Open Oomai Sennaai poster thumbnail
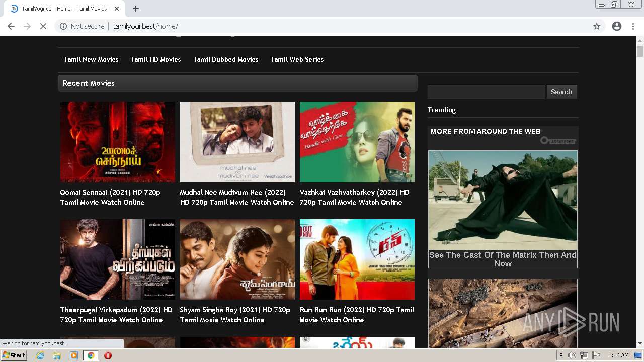The width and height of the screenshot is (644, 362). pos(118,142)
